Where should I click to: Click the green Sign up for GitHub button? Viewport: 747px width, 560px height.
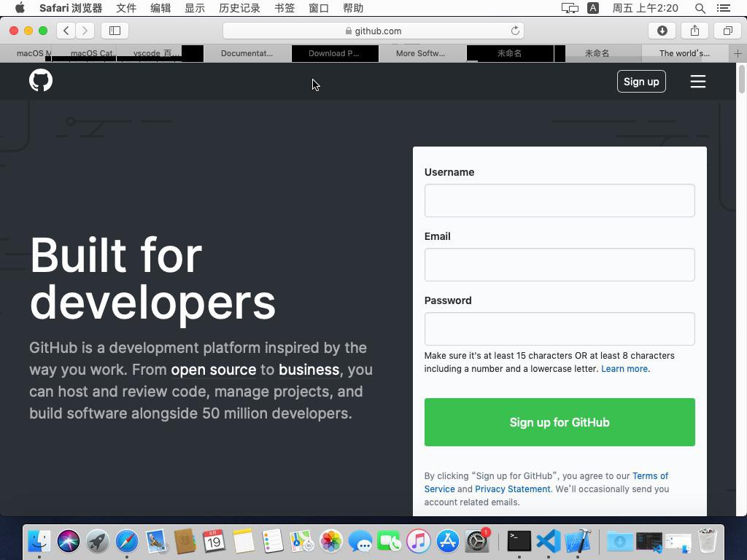point(560,422)
